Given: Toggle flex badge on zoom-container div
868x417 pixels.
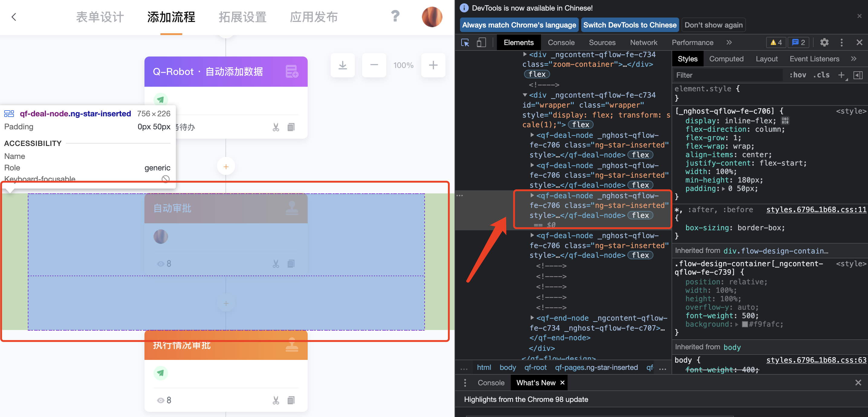Looking at the screenshot, I should click(x=537, y=74).
